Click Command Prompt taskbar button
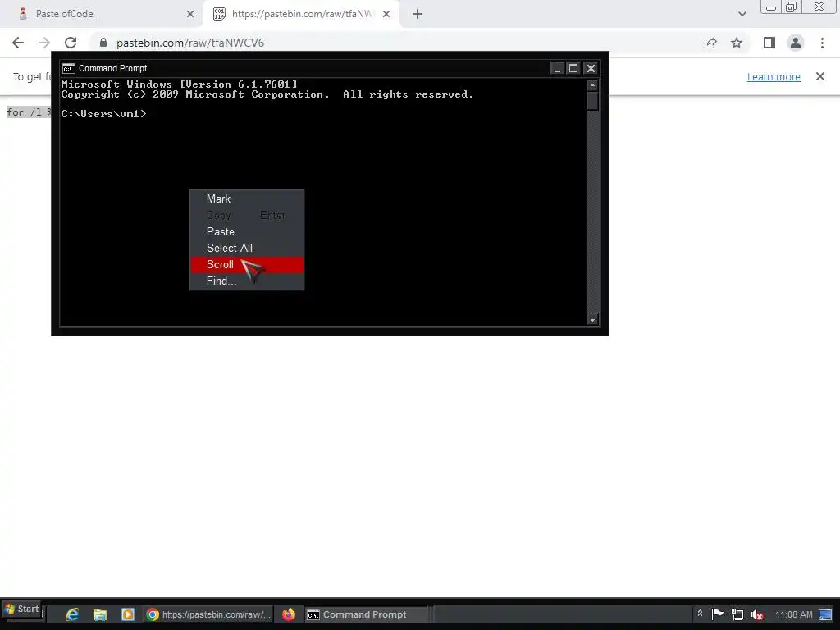Image resolution: width=840 pixels, height=630 pixels. 367,614
